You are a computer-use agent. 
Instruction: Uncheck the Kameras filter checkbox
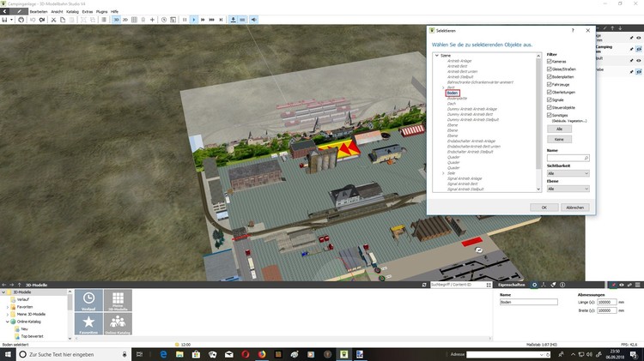coord(550,62)
